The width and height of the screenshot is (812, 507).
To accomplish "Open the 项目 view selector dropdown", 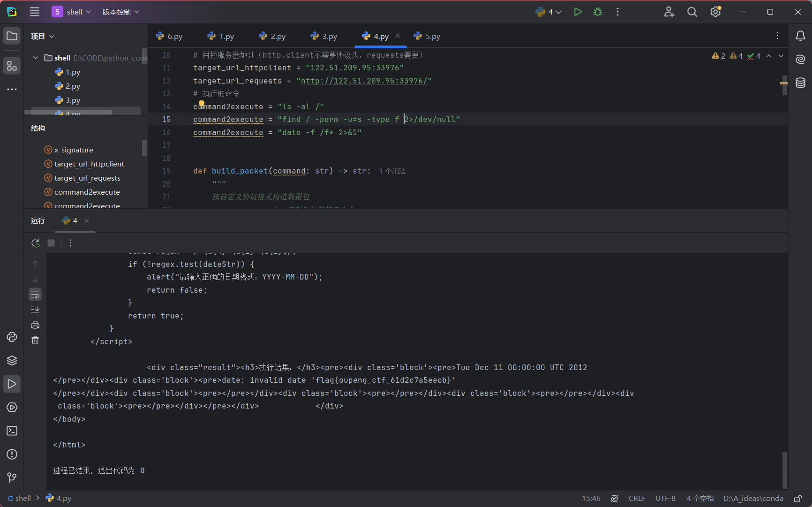I will 43,36.
